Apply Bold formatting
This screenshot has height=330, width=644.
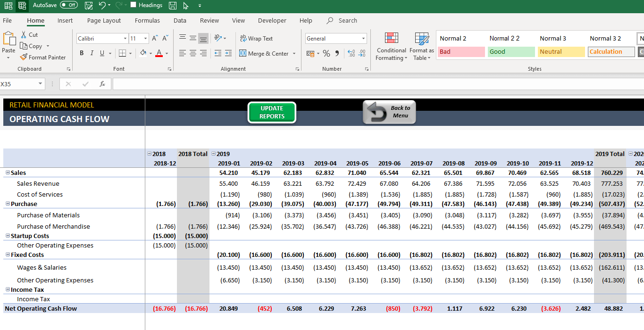coord(82,53)
